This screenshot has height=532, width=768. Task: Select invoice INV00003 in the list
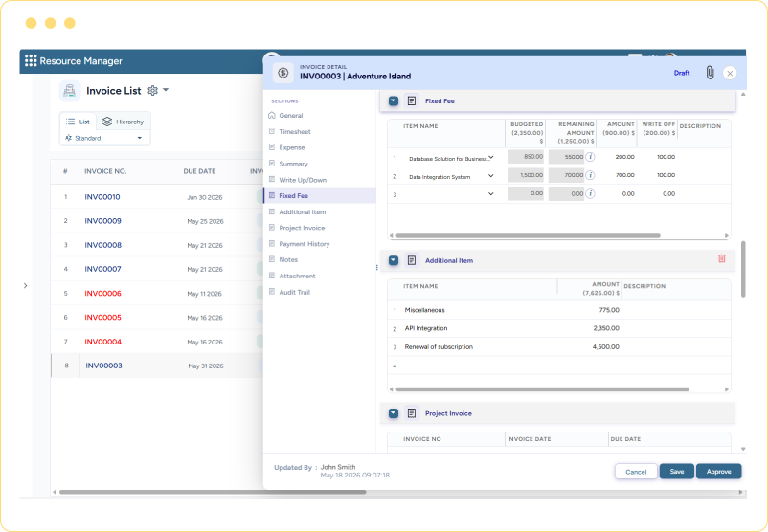[x=103, y=366]
